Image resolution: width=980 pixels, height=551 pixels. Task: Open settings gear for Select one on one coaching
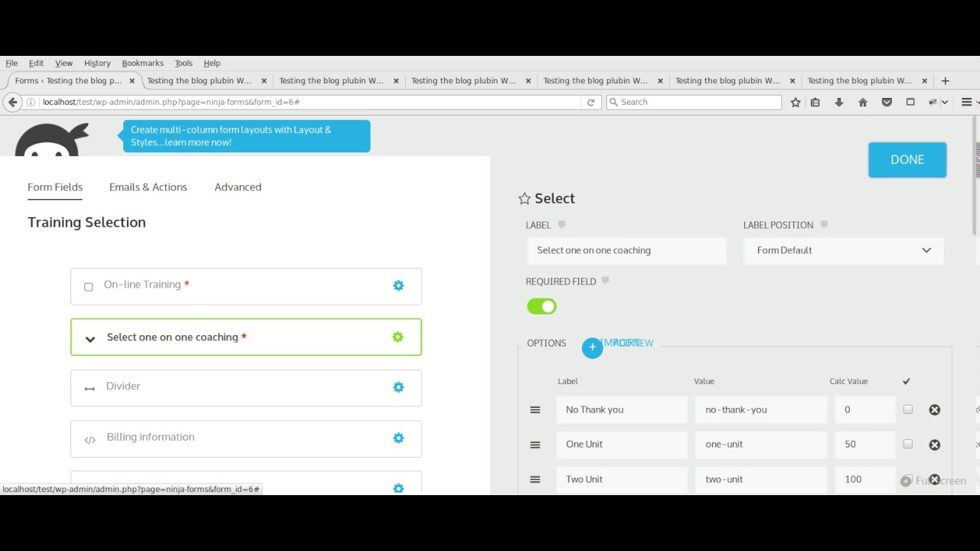397,337
